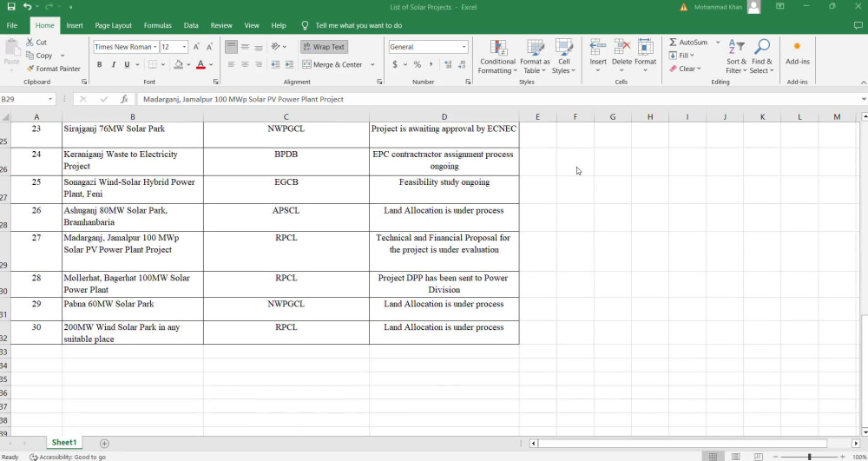Open Conditional Formatting menu
868x461 pixels.
(497, 56)
